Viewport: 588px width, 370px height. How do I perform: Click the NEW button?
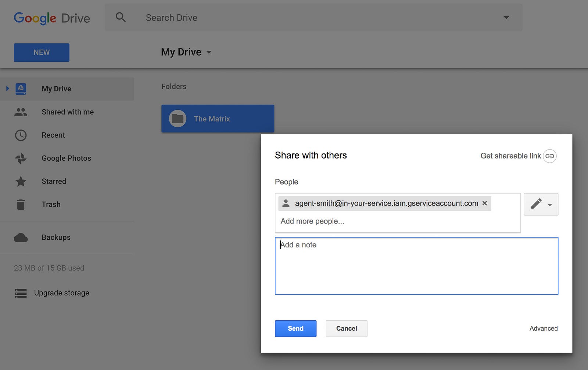[42, 52]
